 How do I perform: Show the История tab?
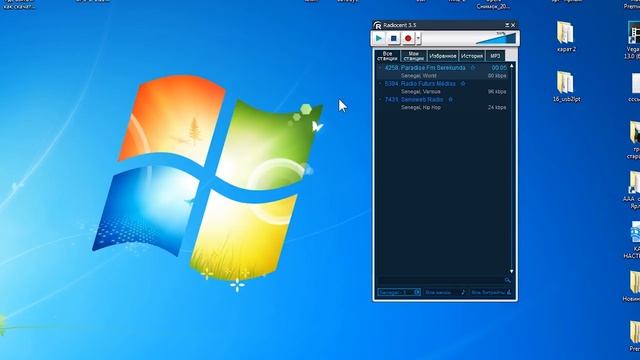point(472,56)
